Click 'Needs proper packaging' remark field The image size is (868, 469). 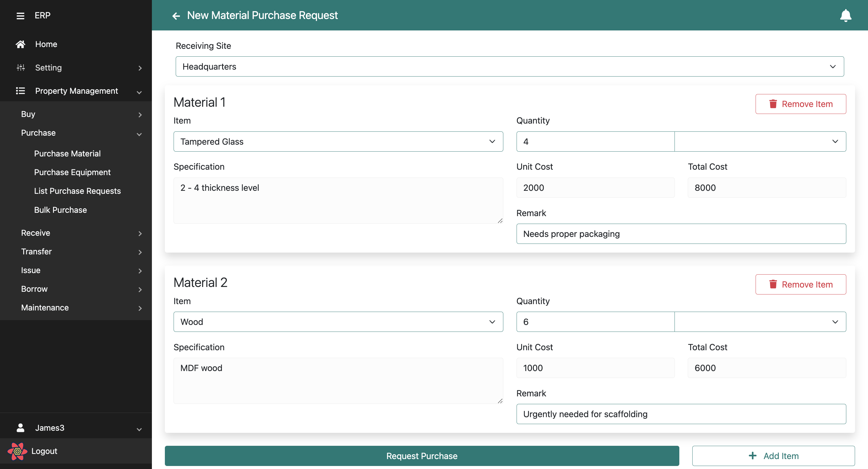pos(681,234)
